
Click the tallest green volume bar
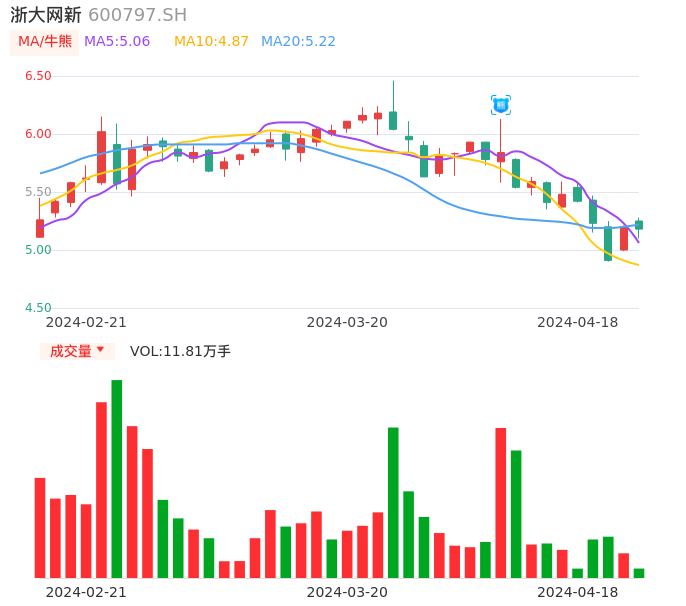coord(117,478)
